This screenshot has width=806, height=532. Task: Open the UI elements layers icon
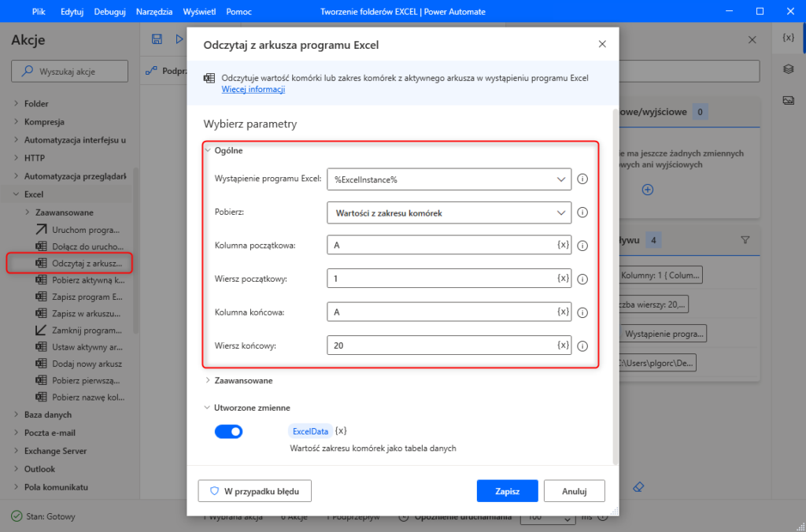point(787,69)
